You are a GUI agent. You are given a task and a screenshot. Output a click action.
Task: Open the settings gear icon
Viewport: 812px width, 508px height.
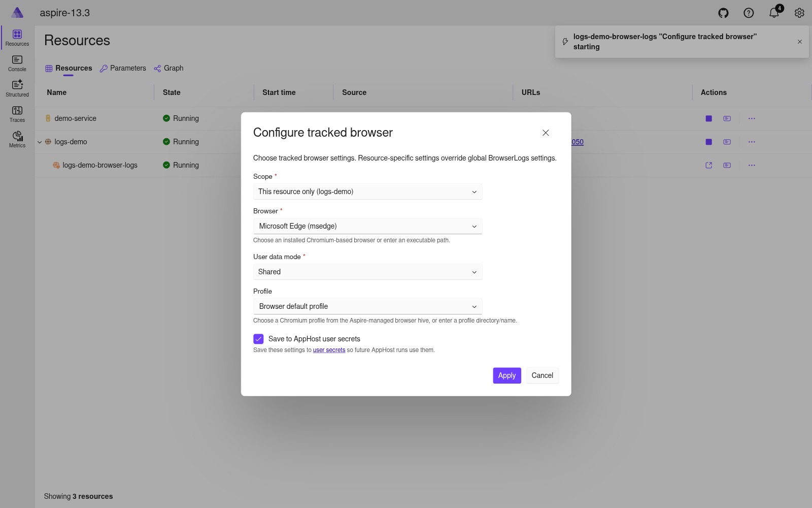pos(799,13)
